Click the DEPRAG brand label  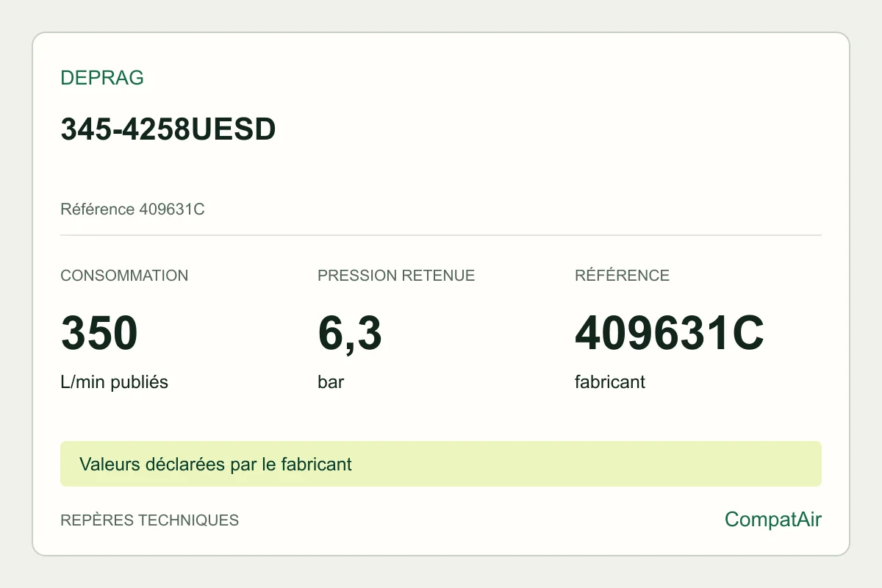(x=102, y=78)
